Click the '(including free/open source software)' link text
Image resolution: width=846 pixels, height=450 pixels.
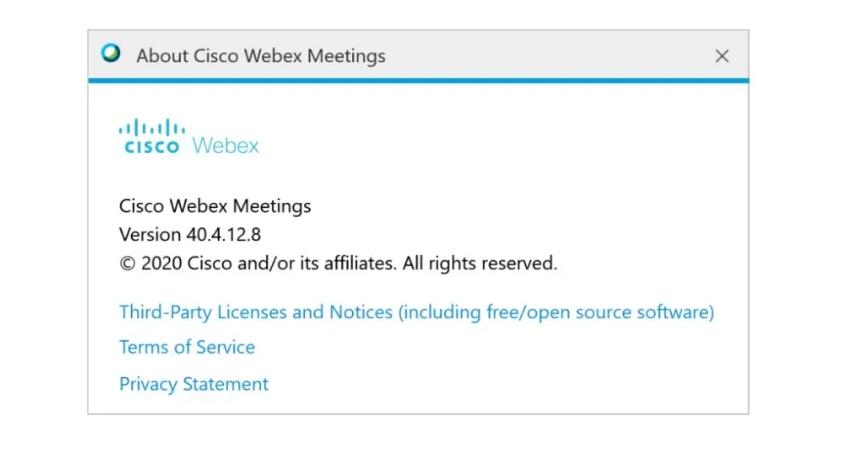click(556, 312)
